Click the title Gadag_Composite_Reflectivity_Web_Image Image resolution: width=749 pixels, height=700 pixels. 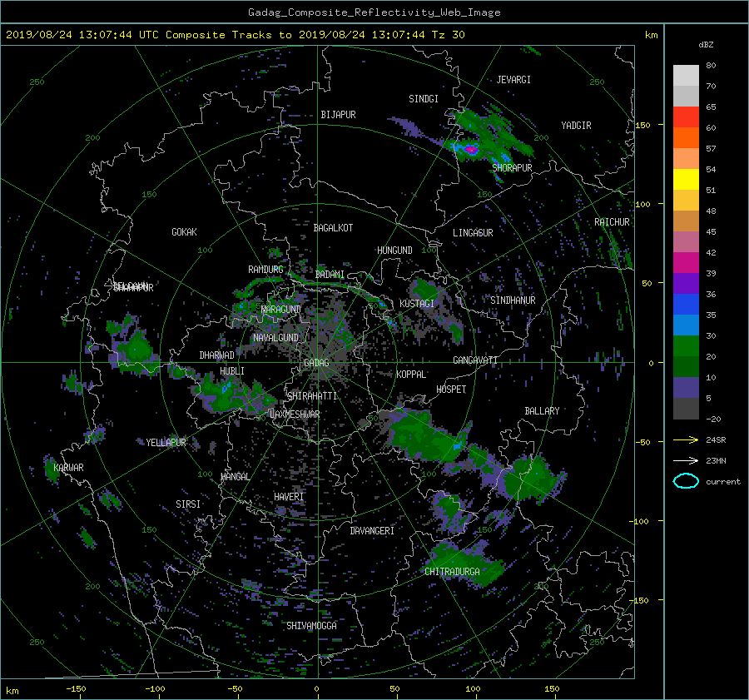374,12
